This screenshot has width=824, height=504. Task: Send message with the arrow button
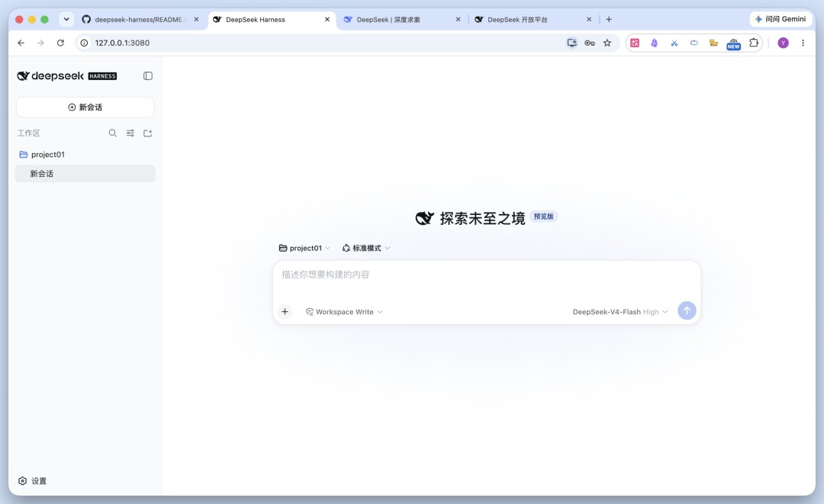click(x=687, y=310)
